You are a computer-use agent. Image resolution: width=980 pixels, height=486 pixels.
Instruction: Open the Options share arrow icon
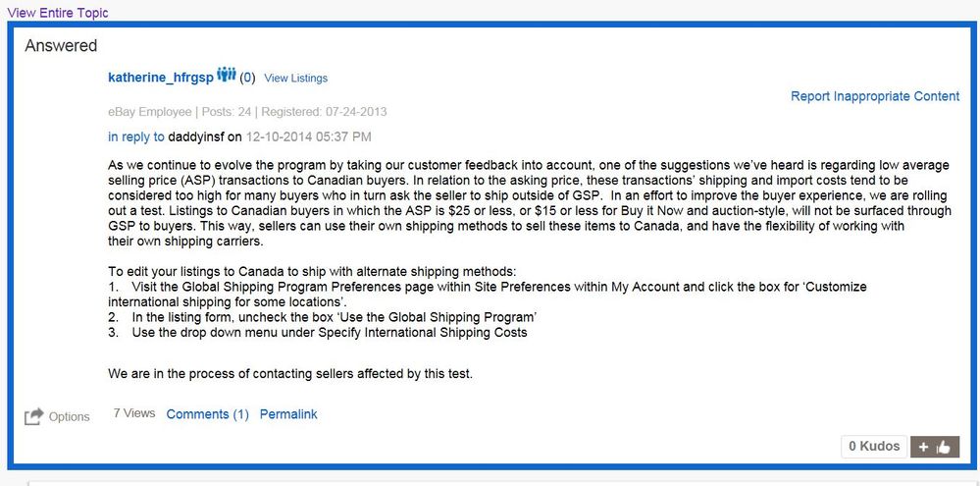(x=33, y=416)
